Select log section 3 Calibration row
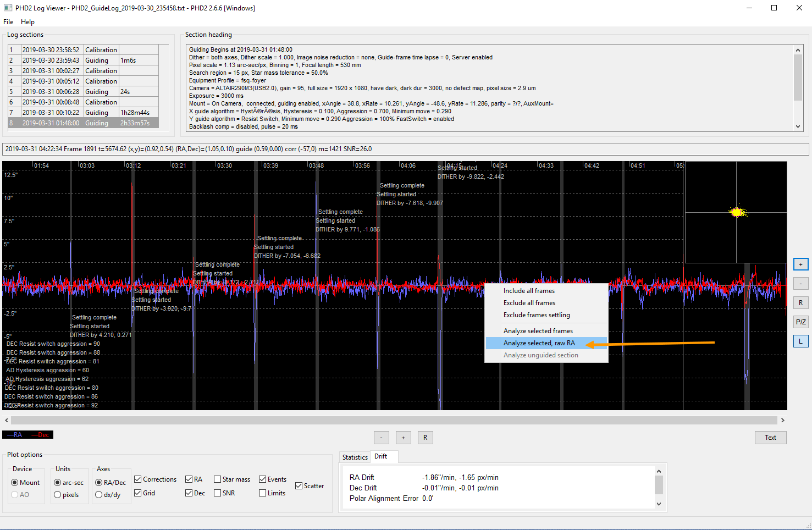 pos(83,71)
